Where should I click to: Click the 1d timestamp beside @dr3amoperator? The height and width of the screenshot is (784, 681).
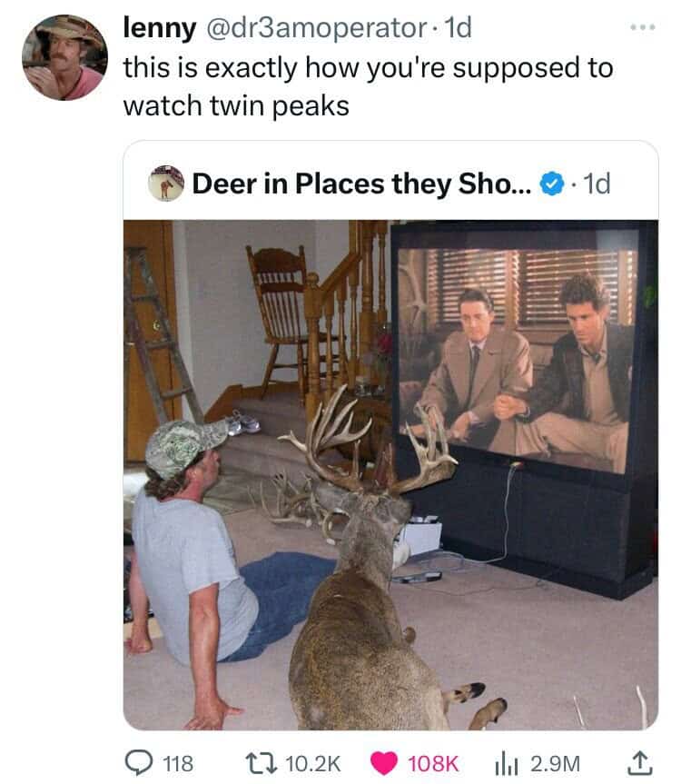[458, 27]
